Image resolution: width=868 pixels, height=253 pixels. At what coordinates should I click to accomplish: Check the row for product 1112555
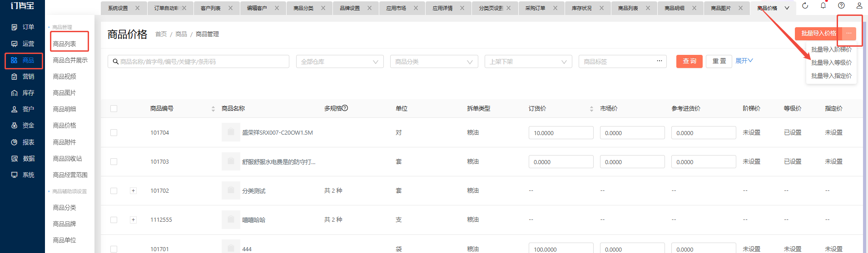(114, 220)
